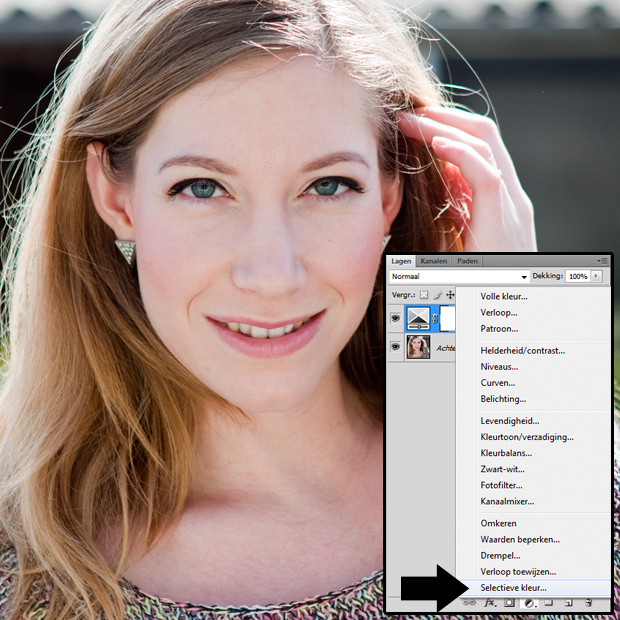620x620 pixels.
Task: Click the add layer mask icon
Action: tap(509, 603)
